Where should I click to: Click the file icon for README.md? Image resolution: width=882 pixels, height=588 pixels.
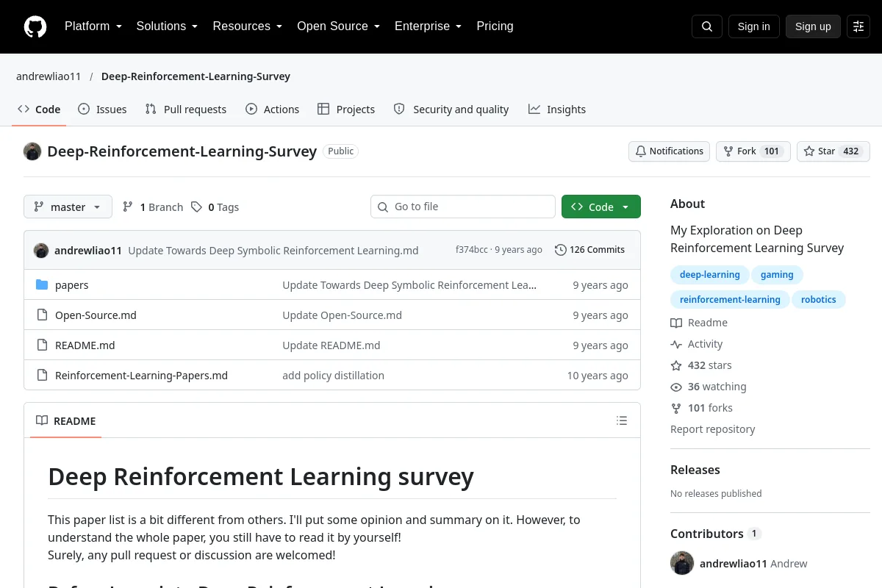[x=42, y=345]
